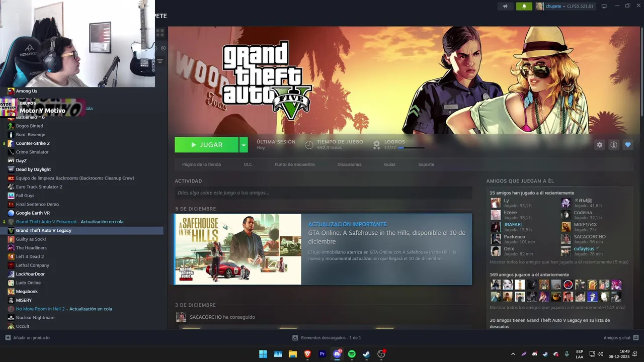
Task: Switch to Big Picture mode icon
Action: (604, 6)
